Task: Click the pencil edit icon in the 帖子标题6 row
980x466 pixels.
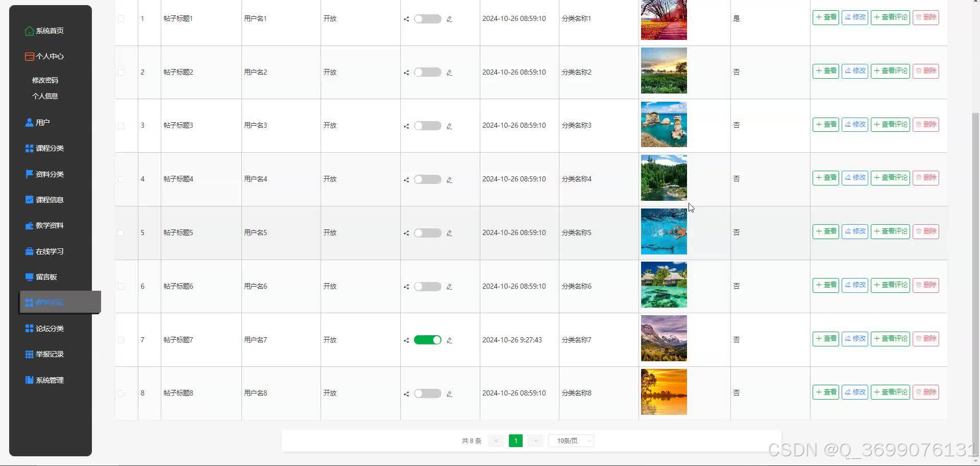Action: click(x=449, y=287)
